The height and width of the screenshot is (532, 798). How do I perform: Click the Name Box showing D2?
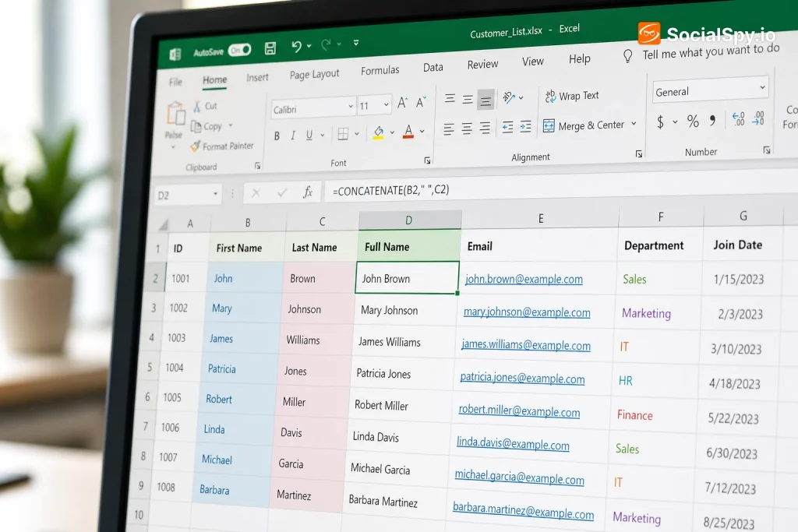tap(187, 195)
